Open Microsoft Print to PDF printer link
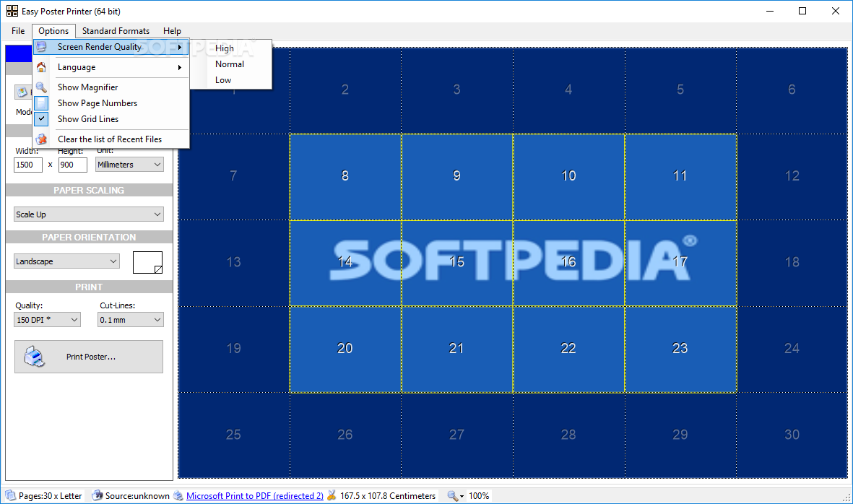The height and width of the screenshot is (504, 853). pyautogui.click(x=254, y=496)
